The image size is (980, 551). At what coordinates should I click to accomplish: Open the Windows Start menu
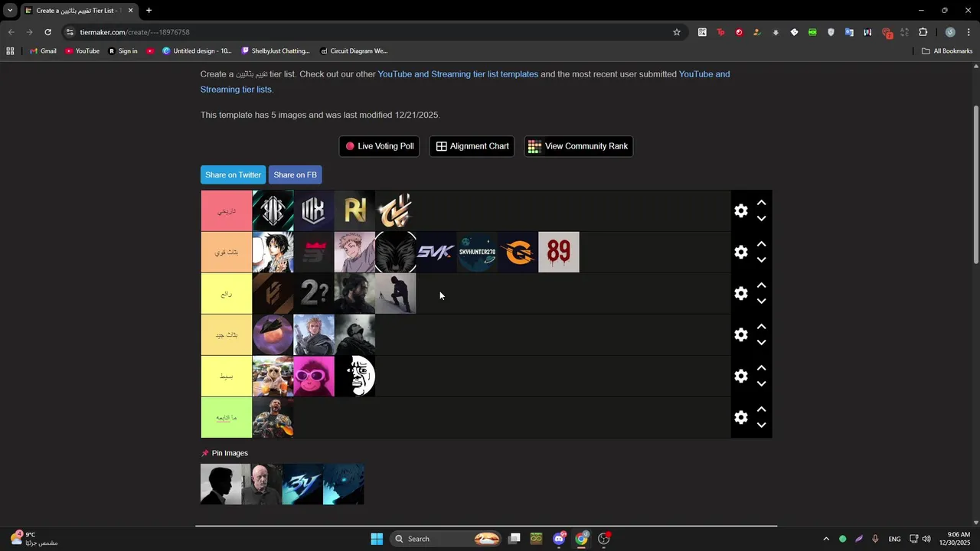377,539
